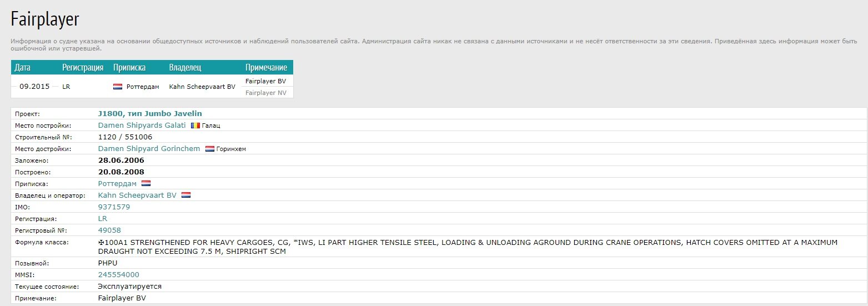
Task: Click the Fairplayer NV note cell
Action: (x=266, y=93)
